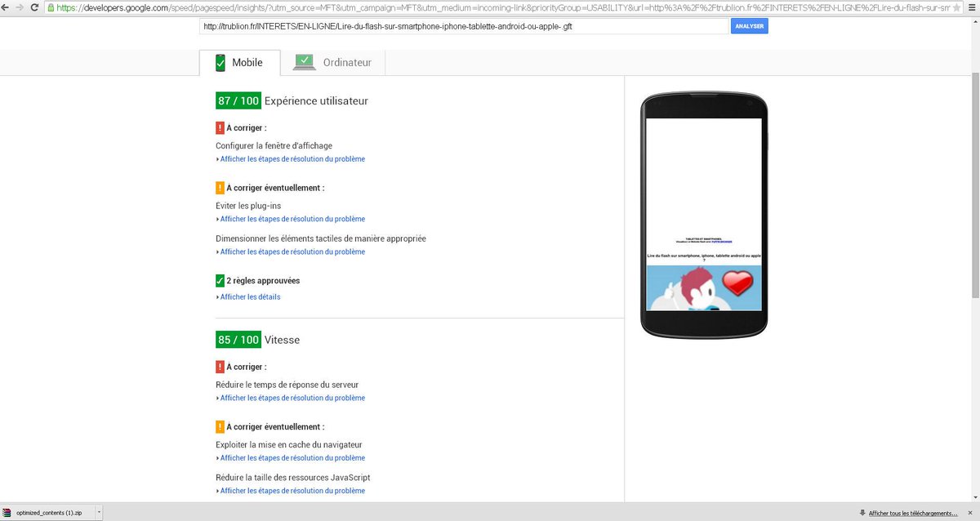Click the download arrow icon beside Afficher tous
Screen dimensions: 980x521
point(862,513)
